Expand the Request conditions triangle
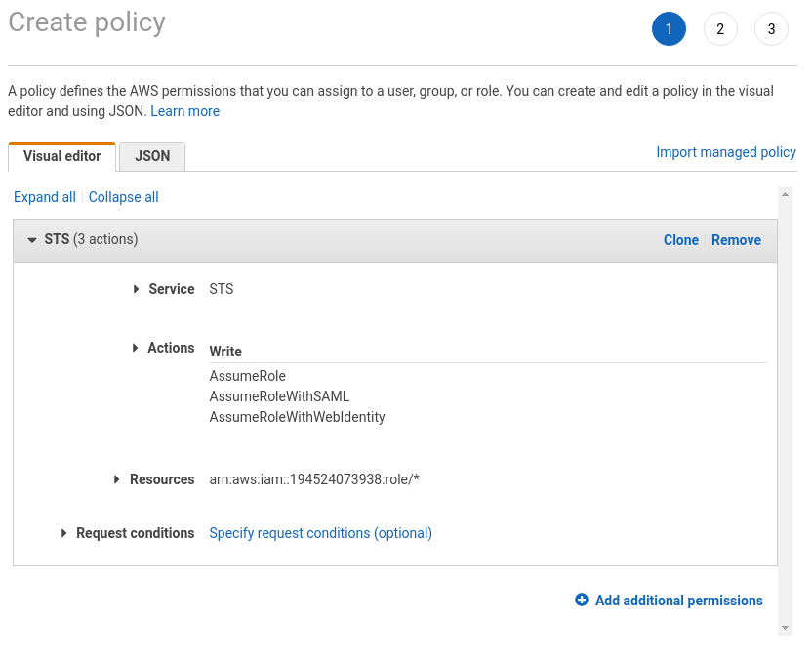This screenshot has height=664, width=812. pyautogui.click(x=63, y=533)
